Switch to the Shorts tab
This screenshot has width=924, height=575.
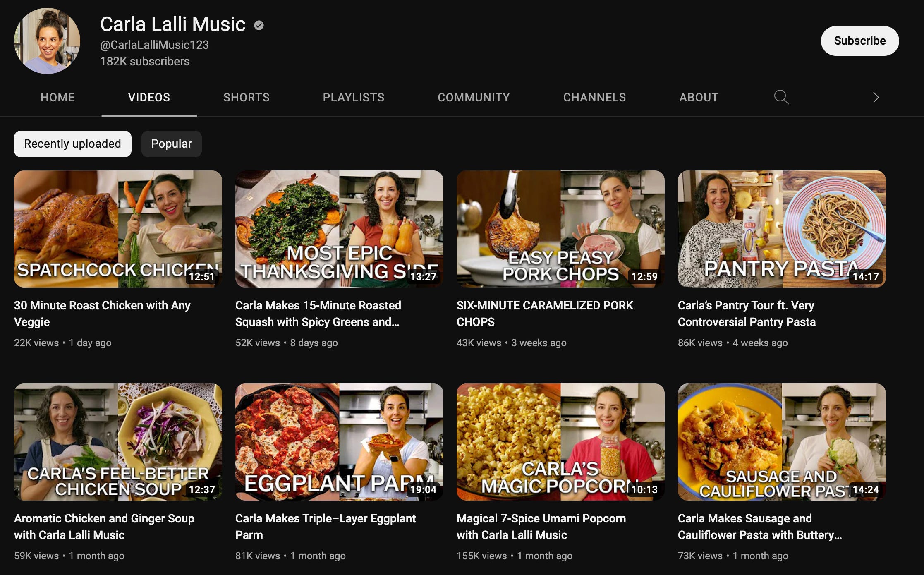(247, 97)
